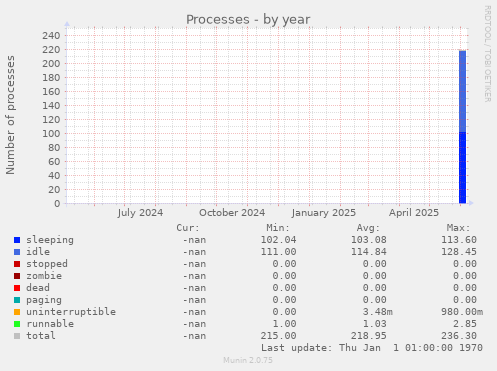
Task: Click the idle legend color swatch
Action: pyautogui.click(x=17, y=252)
